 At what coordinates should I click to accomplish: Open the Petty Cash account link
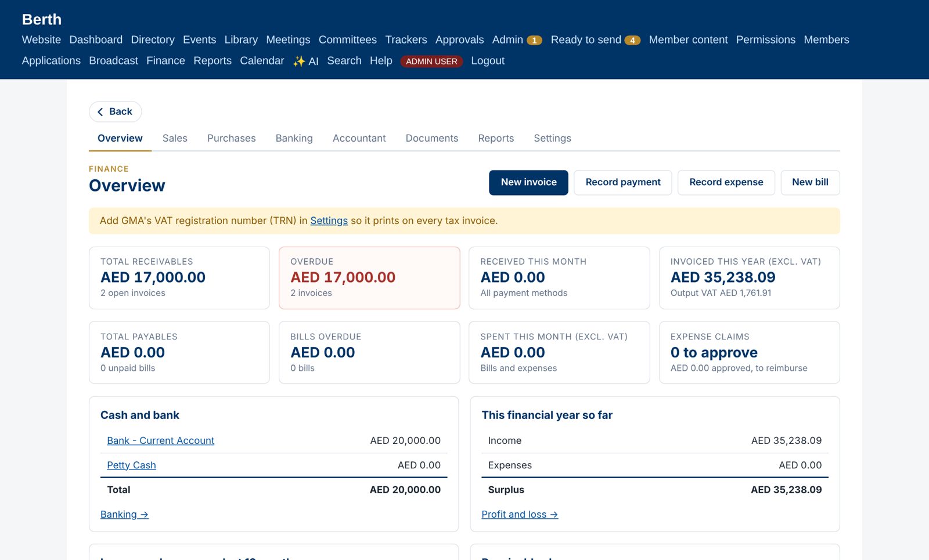[x=132, y=465]
